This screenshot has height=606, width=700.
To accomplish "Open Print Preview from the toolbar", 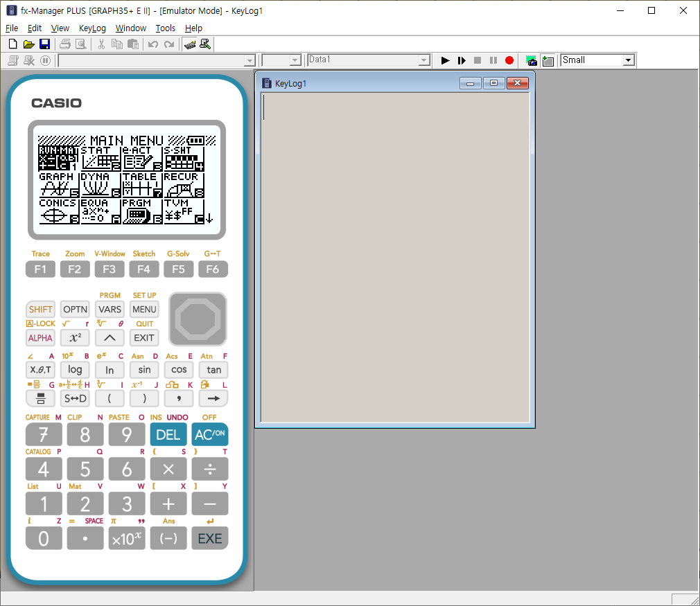I will (81, 44).
